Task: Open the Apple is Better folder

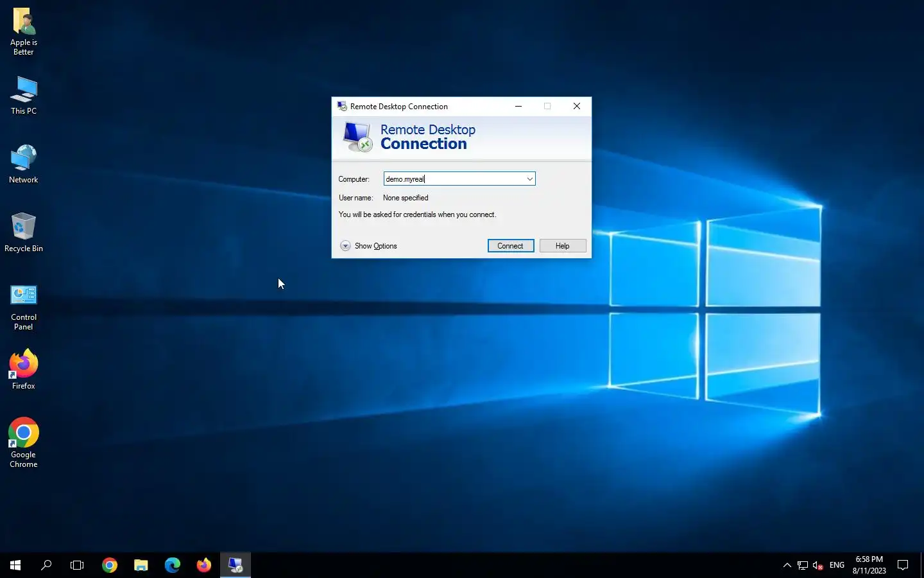Action: 24,31
